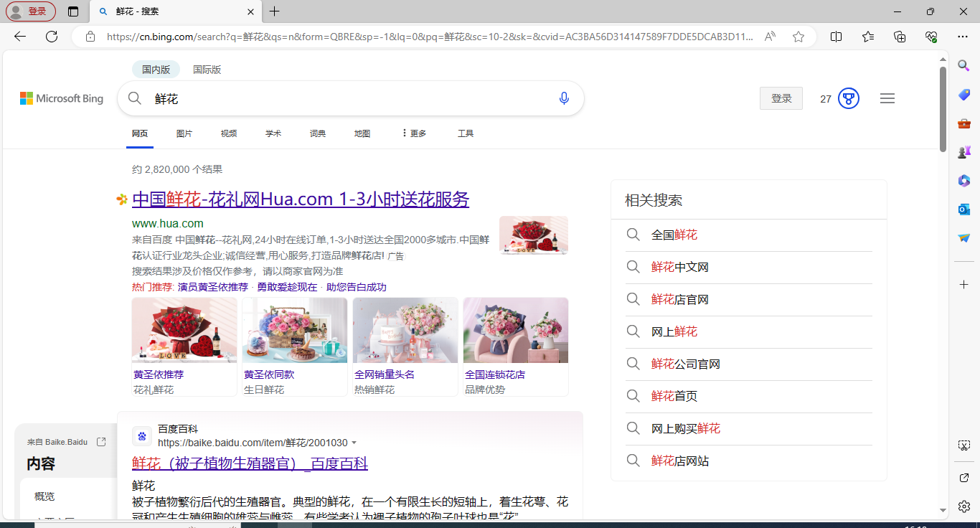980x528 pixels.
Task: Open sidebar Games chess icon
Action: coord(964,152)
